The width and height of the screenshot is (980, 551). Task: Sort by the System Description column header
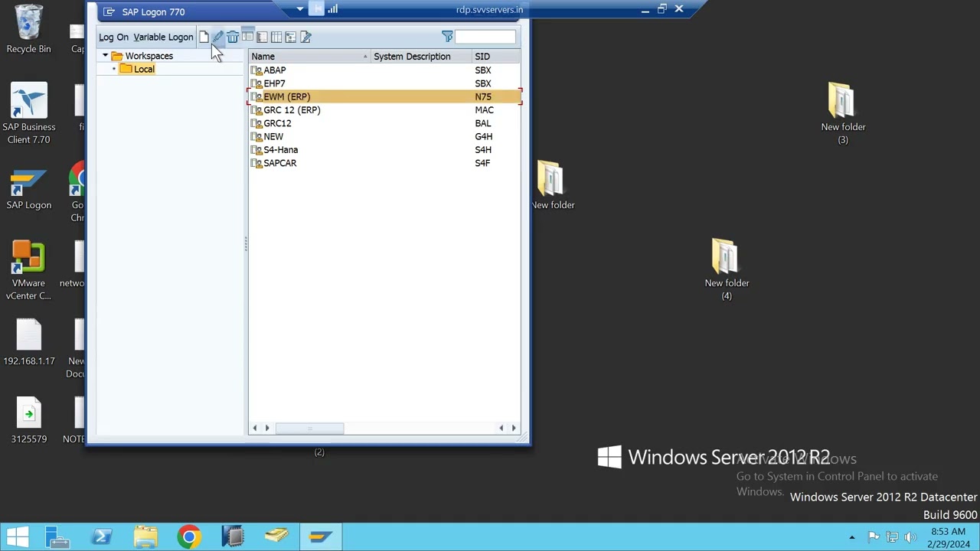click(421, 57)
